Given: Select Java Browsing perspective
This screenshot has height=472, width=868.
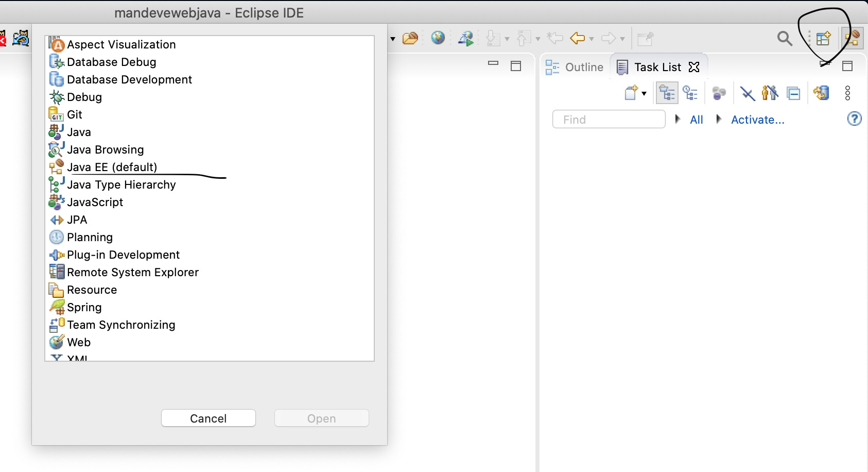Looking at the screenshot, I should tap(210, 150).
